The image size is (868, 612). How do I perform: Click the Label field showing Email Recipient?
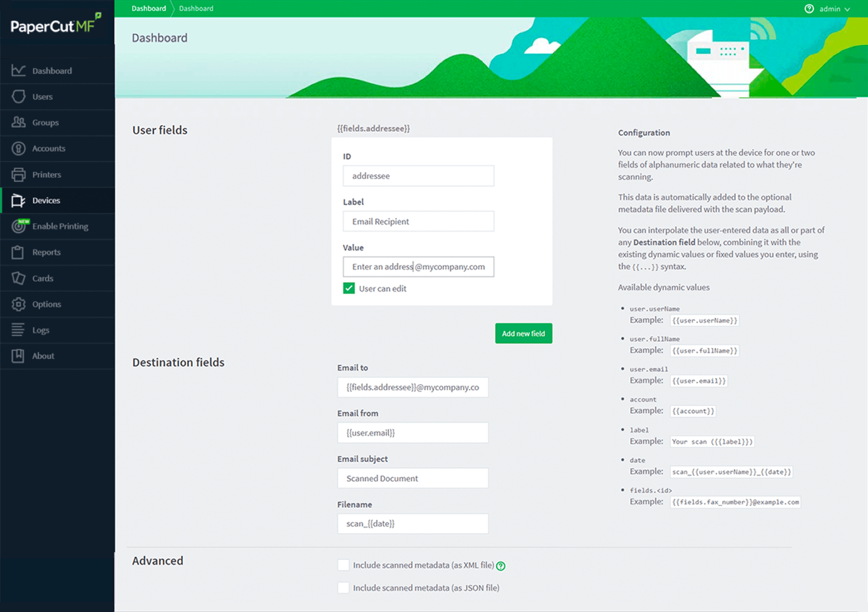(x=418, y=222)
